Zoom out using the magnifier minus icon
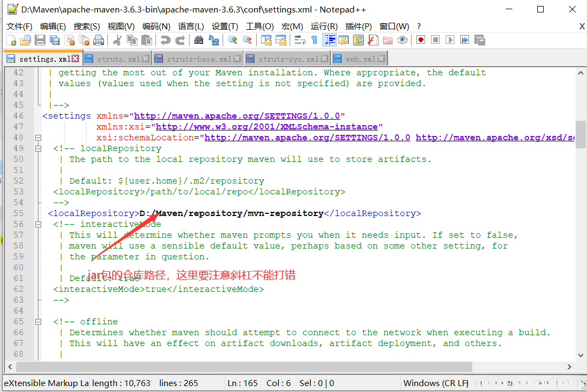Screen dimensions: 587x392 pyautogui.click(x=247, y=40)
